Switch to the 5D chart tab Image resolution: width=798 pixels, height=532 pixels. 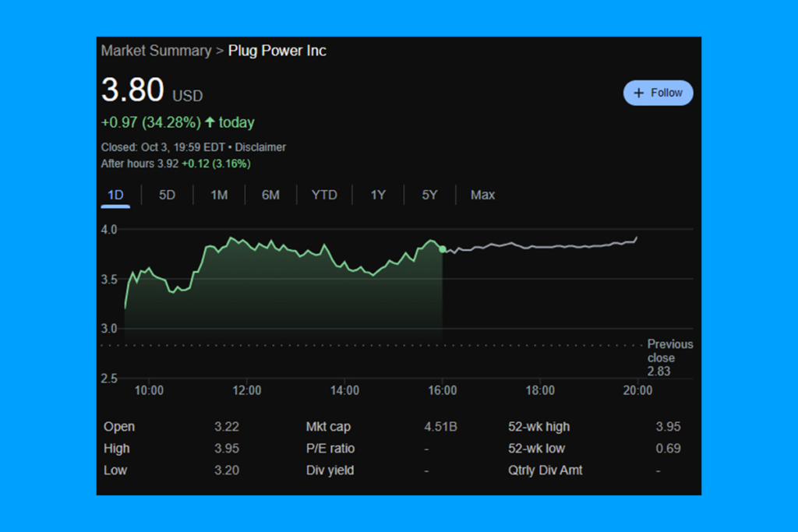(167, 195)
